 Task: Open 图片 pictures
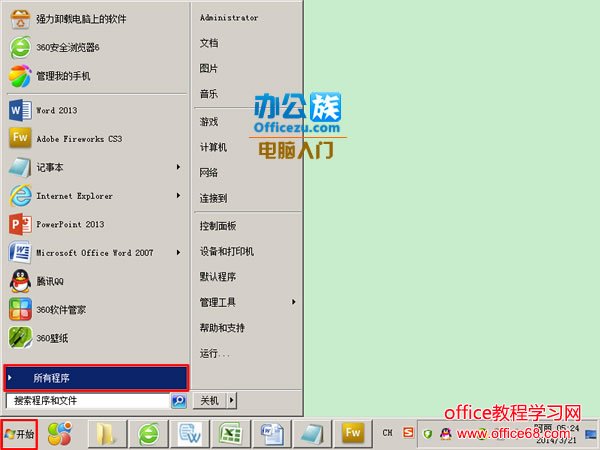pos(209,68)
